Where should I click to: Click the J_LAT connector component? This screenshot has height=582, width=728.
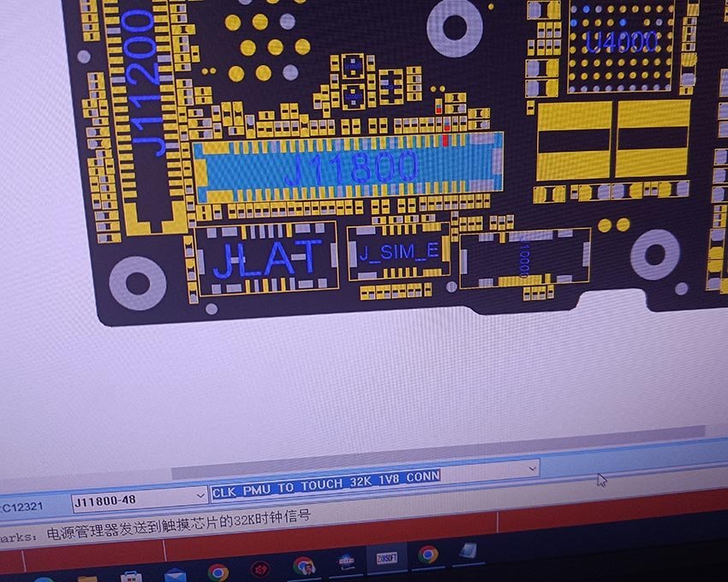click(267, 259)
